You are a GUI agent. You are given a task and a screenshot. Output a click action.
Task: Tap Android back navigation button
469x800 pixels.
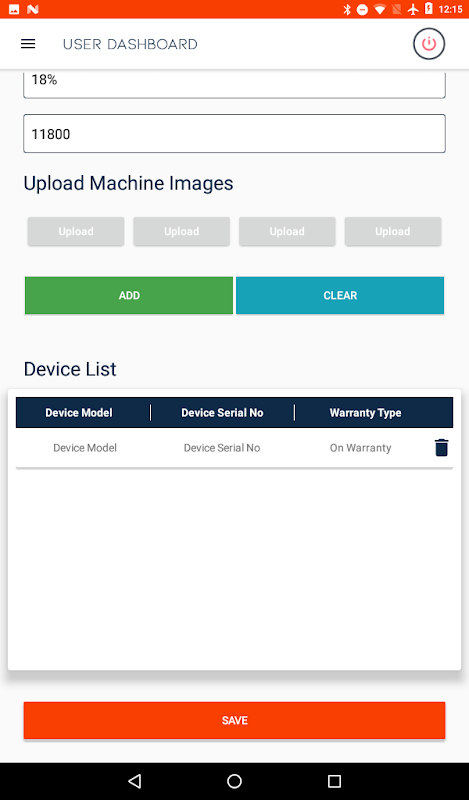[x=134, y=781]
